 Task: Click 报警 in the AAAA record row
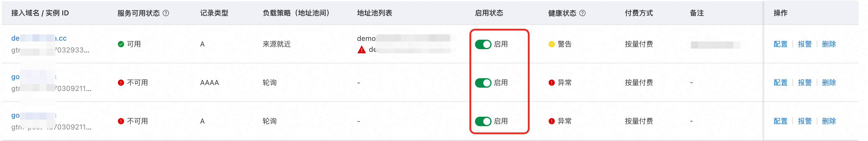pos(805,83)
